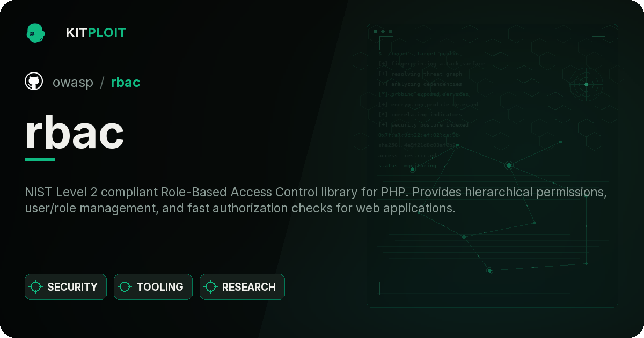The image size is (644, 338).
Task: Click the green underline below rbac title
Action: click(x=40, y=159)
